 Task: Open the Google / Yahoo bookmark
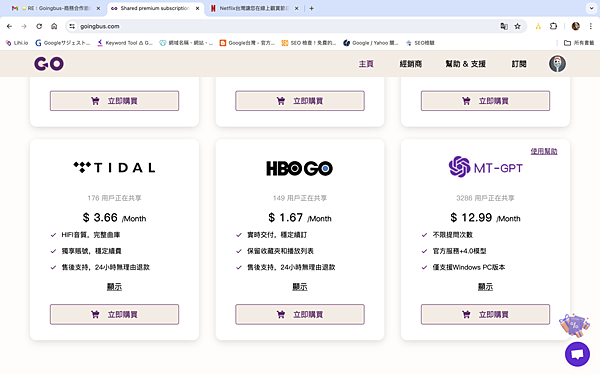point(371,43)
